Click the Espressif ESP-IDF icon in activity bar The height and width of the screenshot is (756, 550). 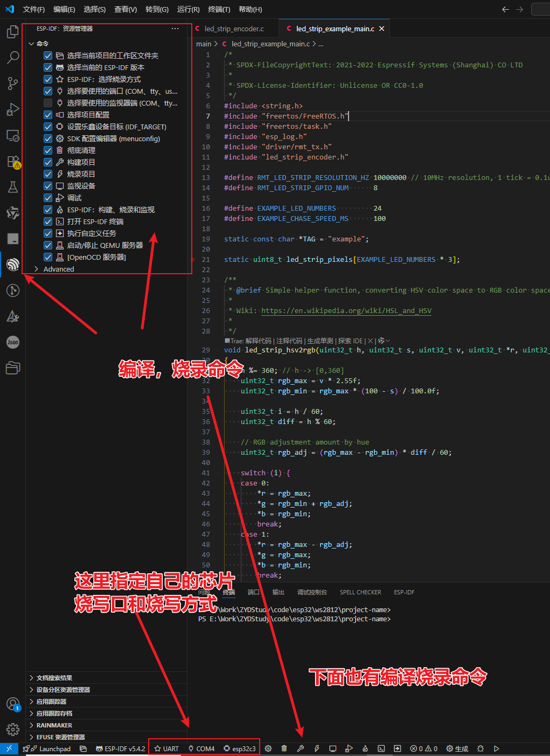click(x=13, y=264)
